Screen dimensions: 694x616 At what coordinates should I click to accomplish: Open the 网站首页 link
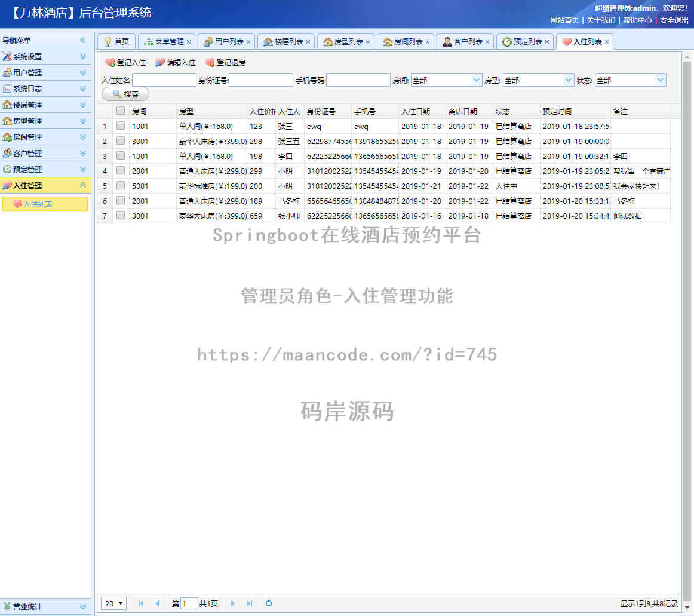[564, 20]
